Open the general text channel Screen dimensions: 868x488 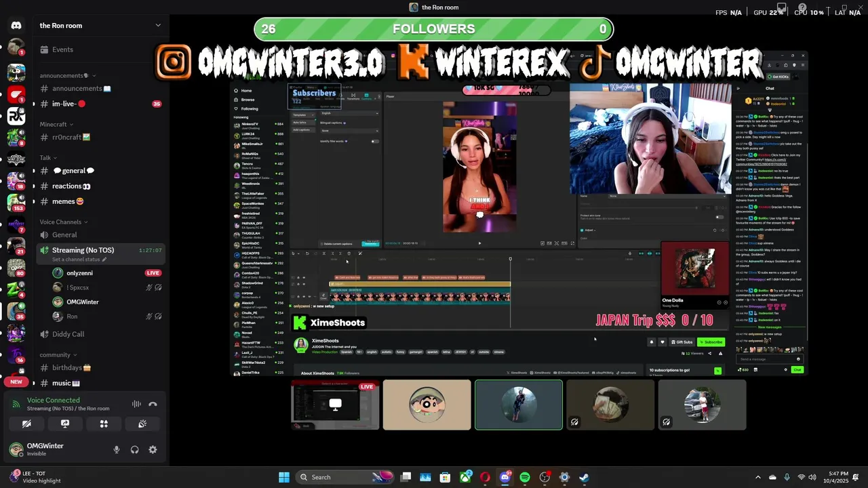[100, 171]
